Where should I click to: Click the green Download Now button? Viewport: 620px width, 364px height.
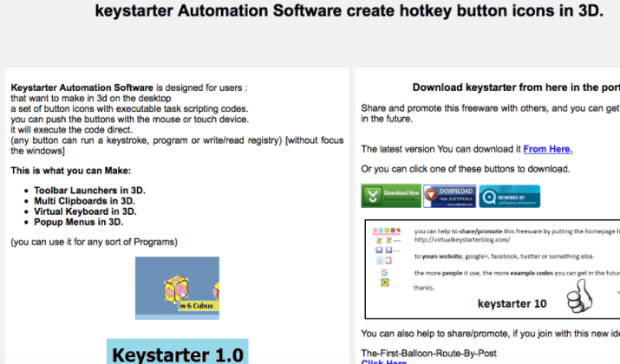(391, 196)
